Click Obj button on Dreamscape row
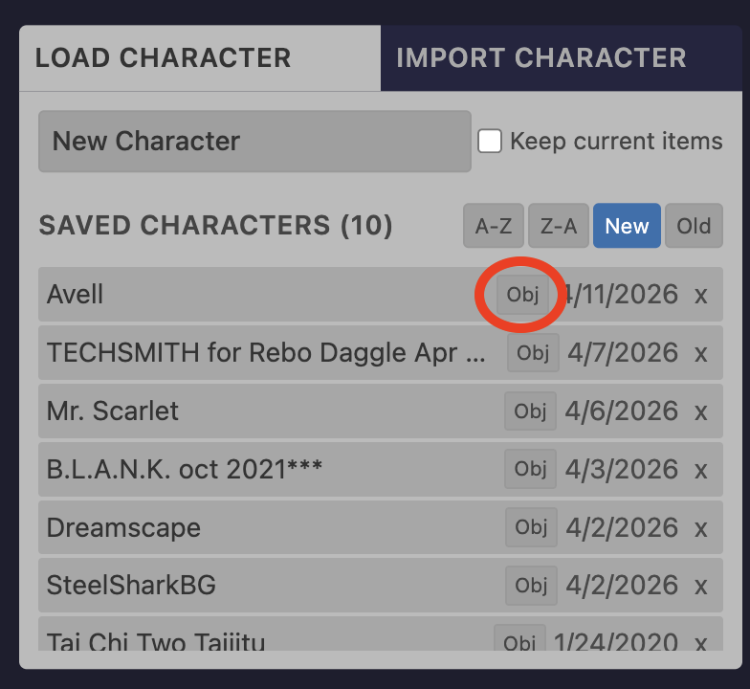 click(x=530, y=527)
